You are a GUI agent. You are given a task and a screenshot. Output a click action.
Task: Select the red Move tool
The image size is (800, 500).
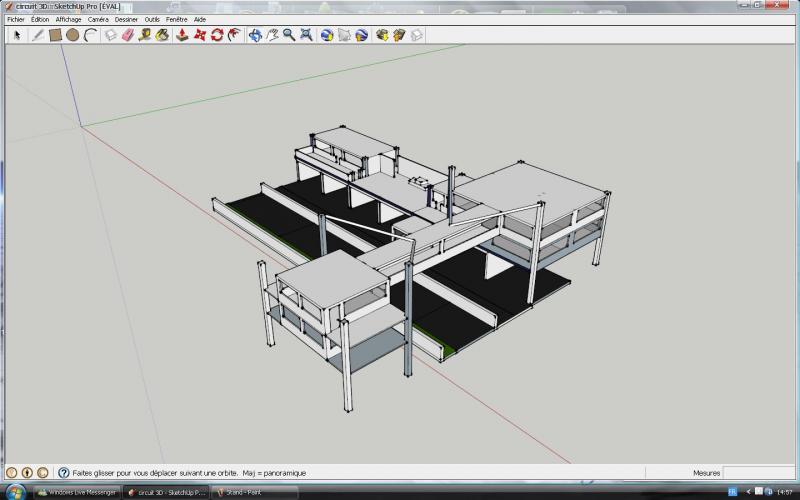[x=200, y=35]
